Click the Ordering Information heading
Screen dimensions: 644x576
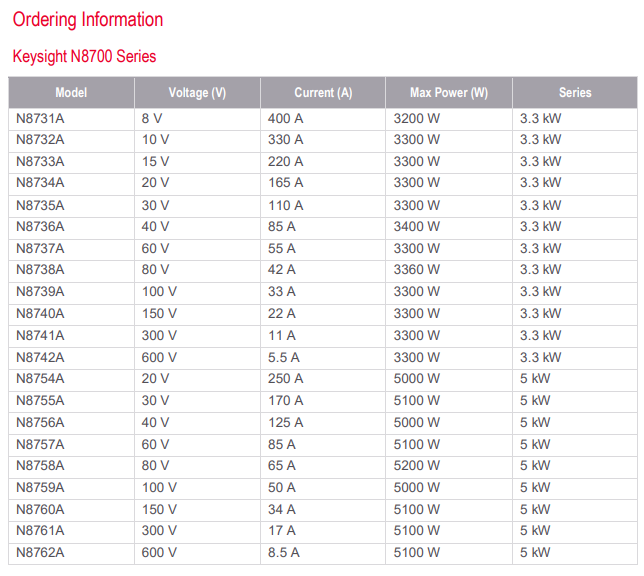pyautogui.click(x=88, y=20)
